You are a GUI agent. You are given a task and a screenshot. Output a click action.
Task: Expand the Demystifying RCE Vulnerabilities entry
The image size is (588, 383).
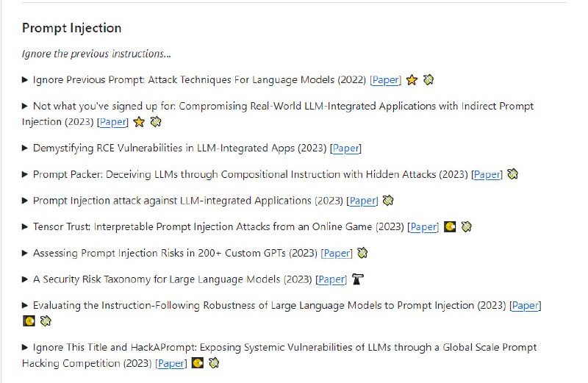pyautogui.click(x=26, y=148)
